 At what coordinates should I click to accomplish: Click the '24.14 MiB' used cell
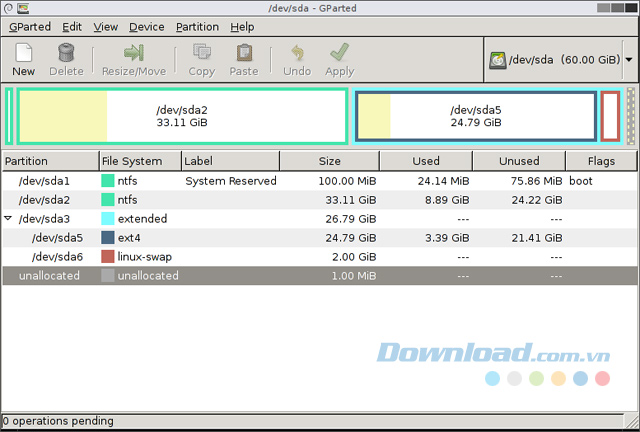443,180
